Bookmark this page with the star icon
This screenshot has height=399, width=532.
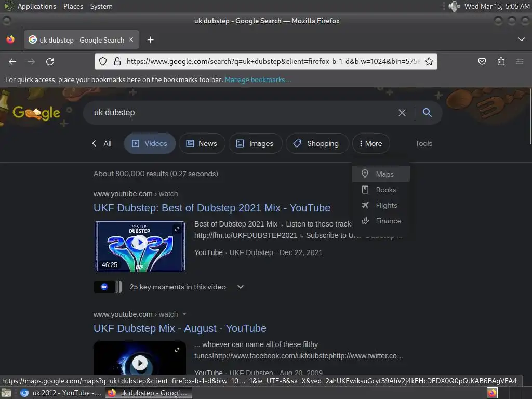[x=429, y=61]
